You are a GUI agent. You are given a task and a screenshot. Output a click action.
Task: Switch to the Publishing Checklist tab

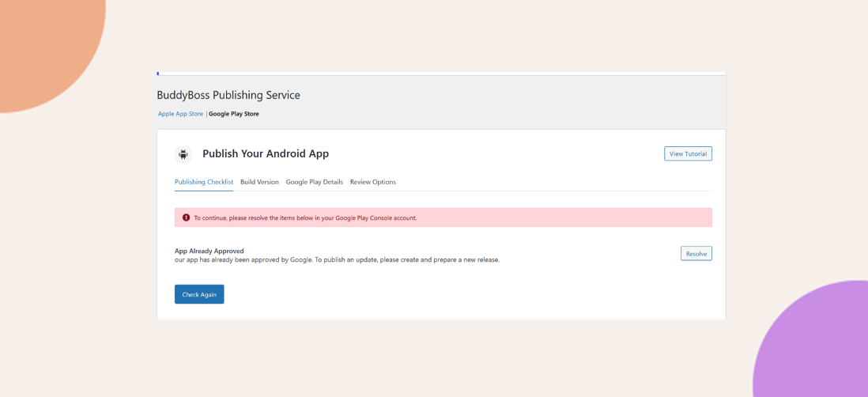coord(204,182)
